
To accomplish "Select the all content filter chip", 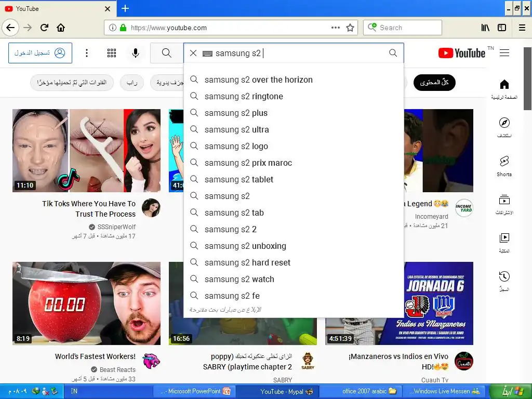I will click(x=434, y=83).
